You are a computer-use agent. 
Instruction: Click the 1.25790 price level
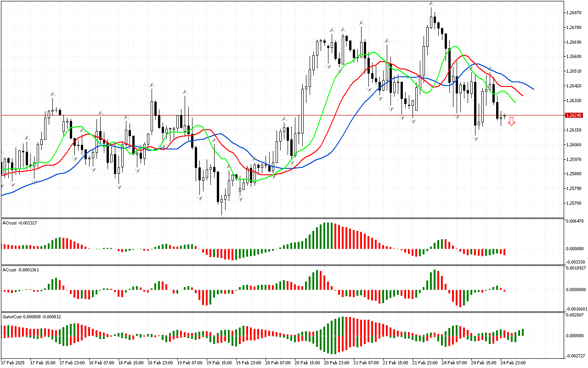click(574, 189)
